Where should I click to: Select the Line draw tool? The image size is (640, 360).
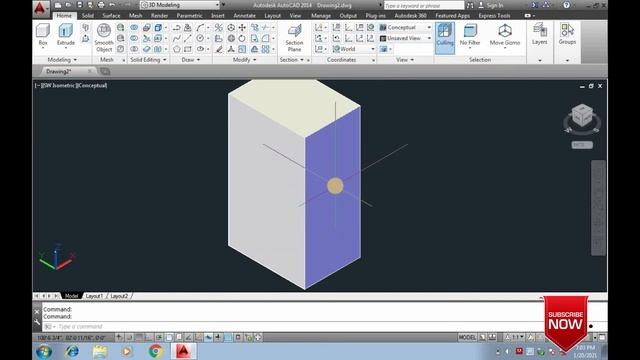click(188, 38)
